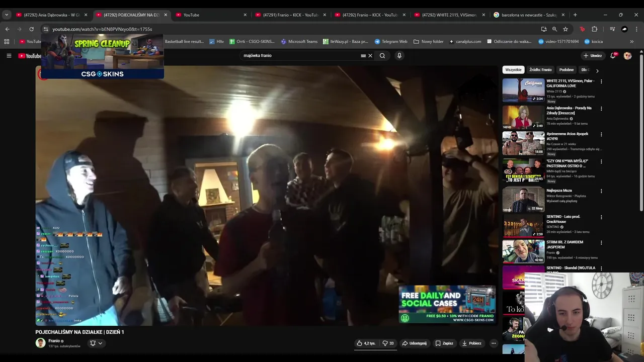This screenshot has width=644, height=362.
Task: Open SENTINO - Lato prod. CrackHouse title
Action: (x=563, y=219)
